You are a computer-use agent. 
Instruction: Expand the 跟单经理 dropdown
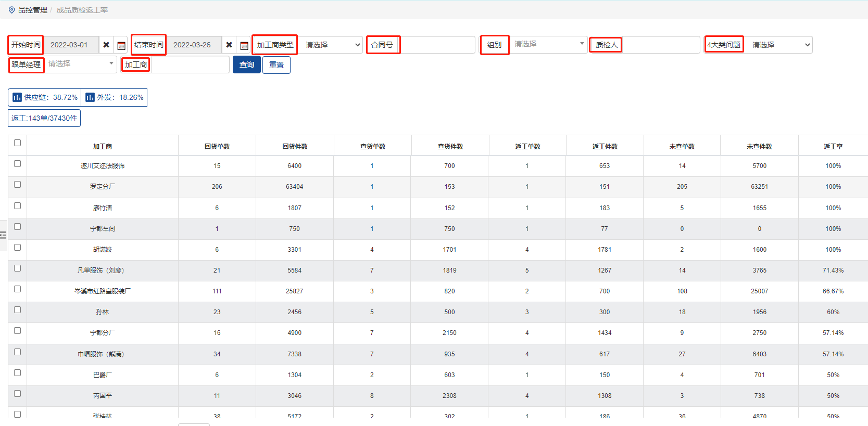(81, 64)
